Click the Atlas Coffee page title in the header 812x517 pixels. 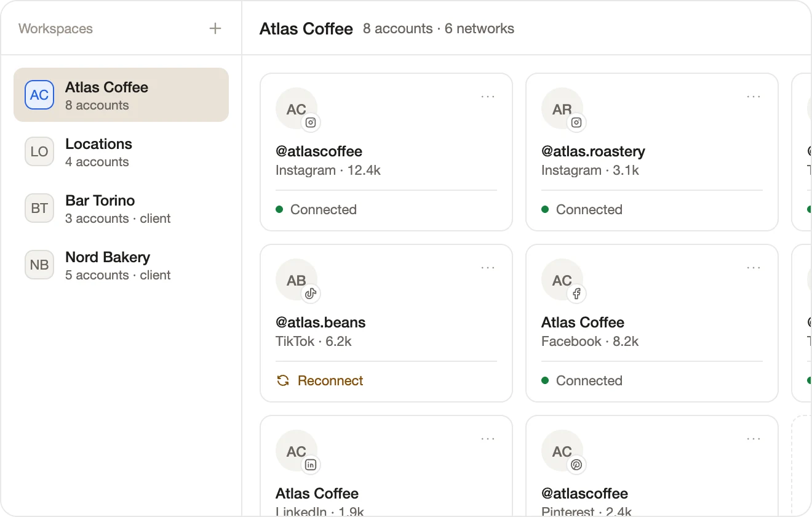306,28
